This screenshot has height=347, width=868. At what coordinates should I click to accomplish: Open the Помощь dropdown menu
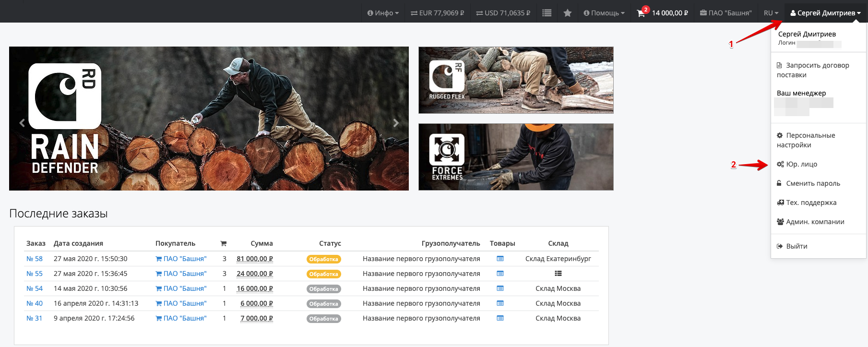(x=604, y=13)
